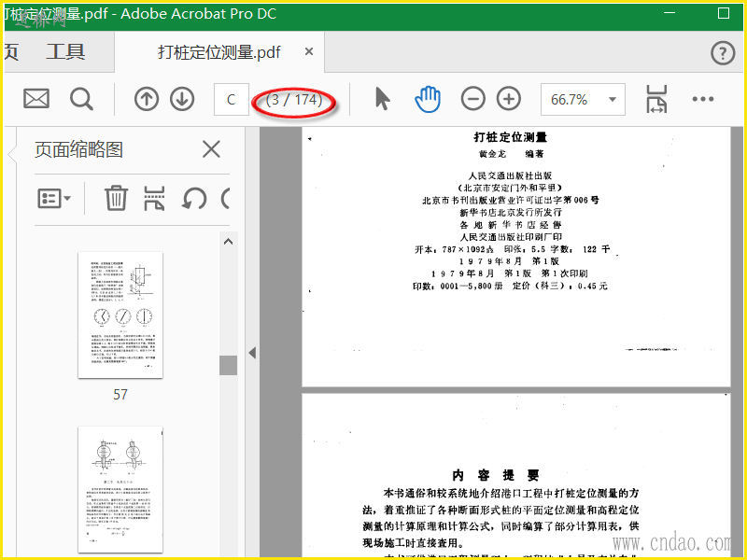Send file by email envelope icon
Viewport: 747px width, 560px height.
36,99
